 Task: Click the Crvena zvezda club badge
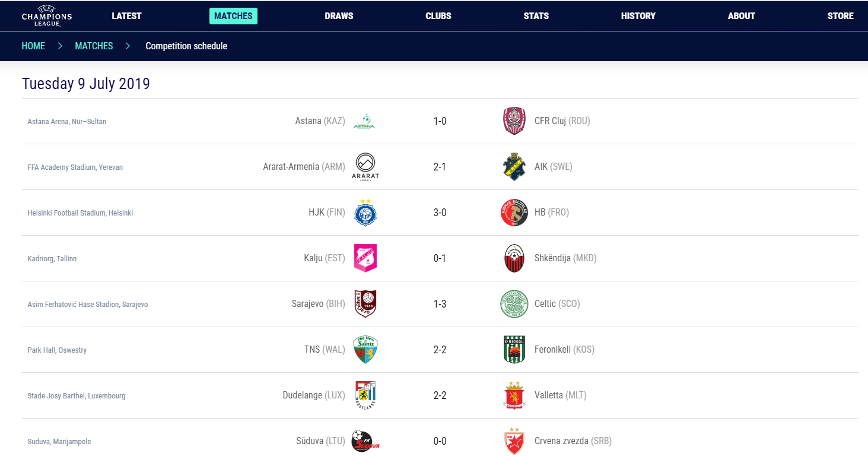tap(514, 441)
